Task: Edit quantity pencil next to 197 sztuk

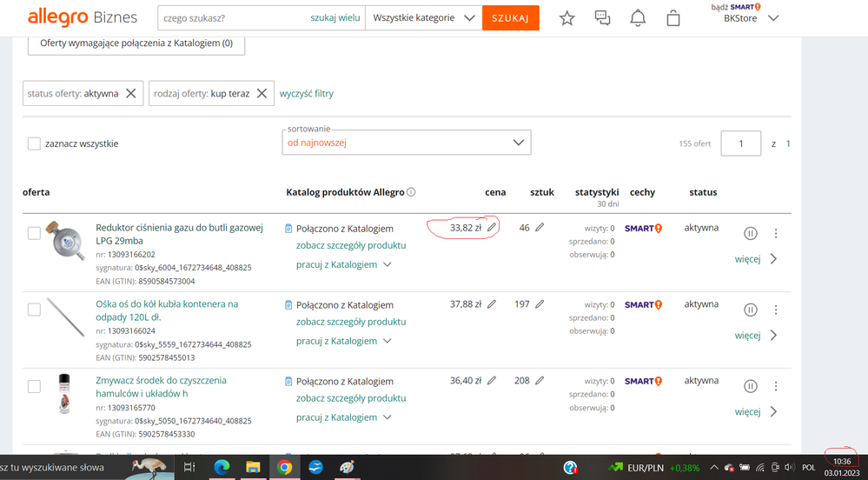Action: tap(540, 304)
